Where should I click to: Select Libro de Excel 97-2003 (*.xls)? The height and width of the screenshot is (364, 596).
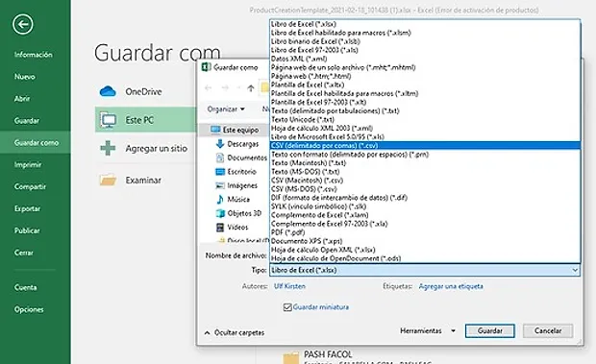(x=425, y=50)
